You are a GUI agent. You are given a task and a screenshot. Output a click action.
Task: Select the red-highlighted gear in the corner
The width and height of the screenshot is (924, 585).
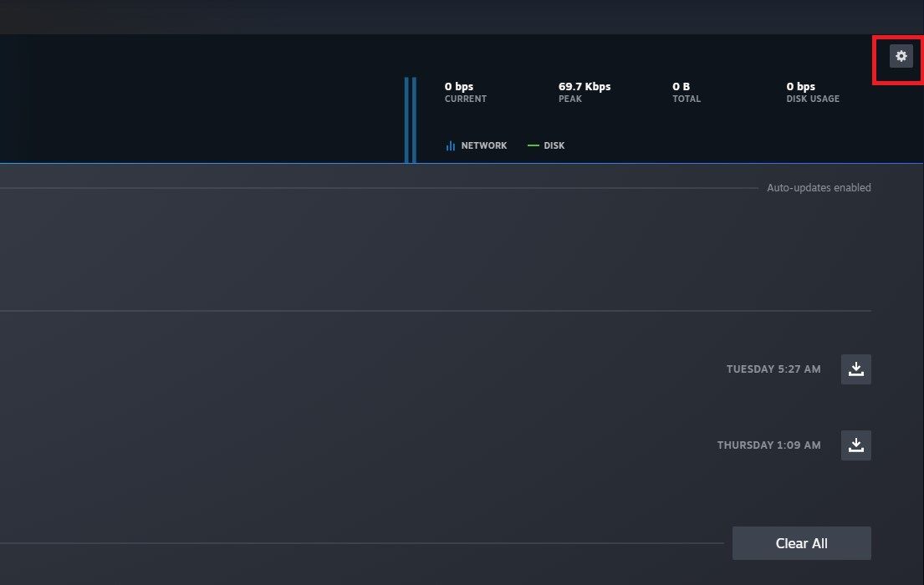click(900, 55)
